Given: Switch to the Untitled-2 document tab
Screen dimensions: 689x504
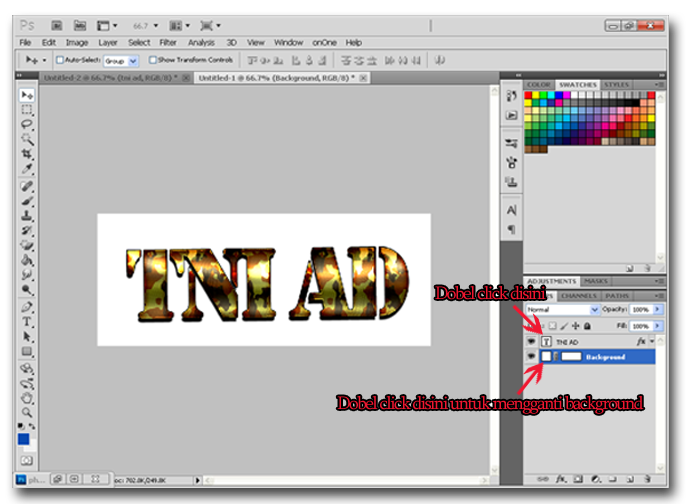Looking at the screenshot, I should point(110,78).
